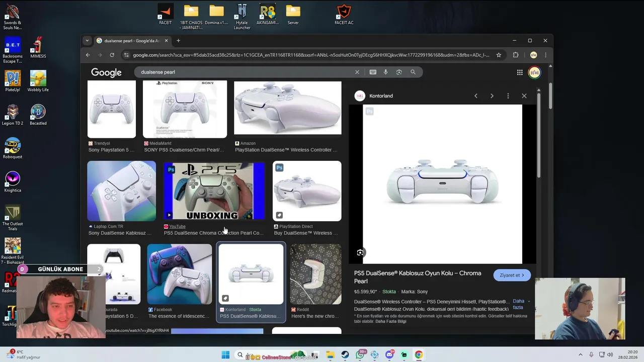This screenshot has height=362, width=644.
Task: Close the image preview panel
Action: click(524, 96)
